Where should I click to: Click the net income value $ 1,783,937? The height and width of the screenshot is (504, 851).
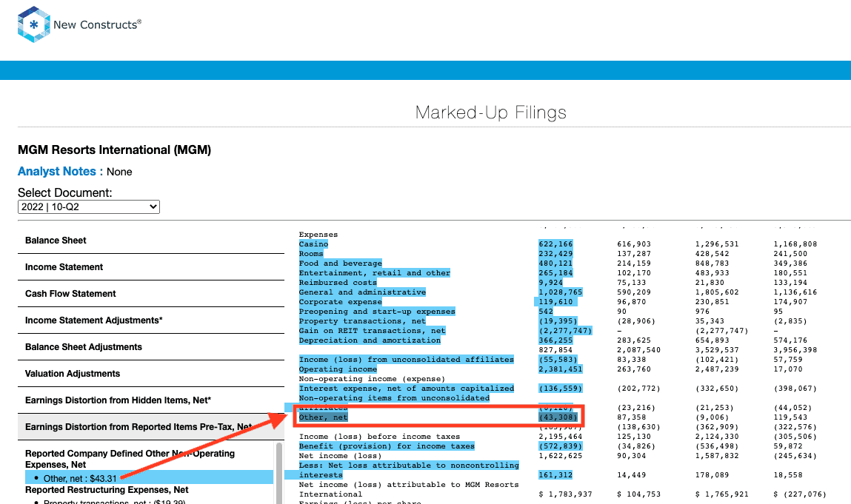click(566, 494)
